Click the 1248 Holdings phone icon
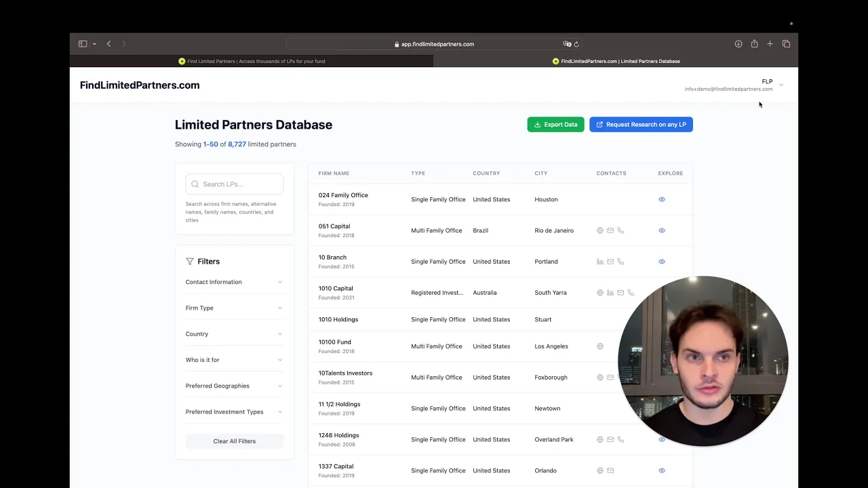The image size is (868, 488). click(x=620, y=439)
